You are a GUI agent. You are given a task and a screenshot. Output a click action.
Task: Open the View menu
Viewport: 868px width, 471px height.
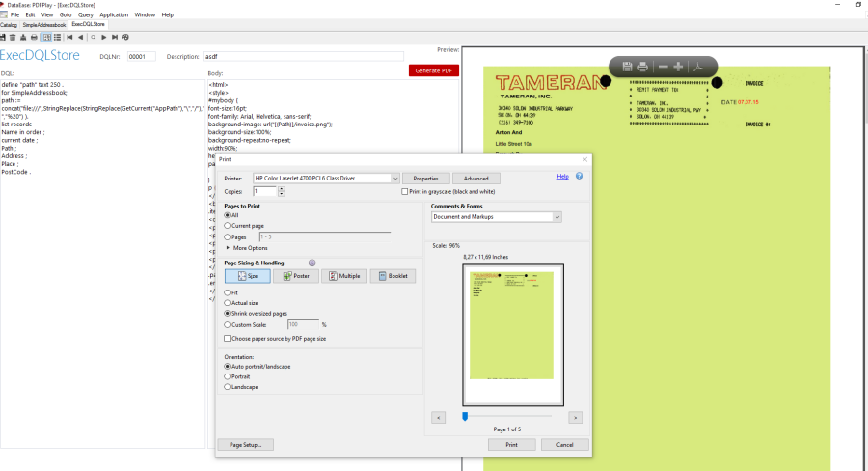click(47, 14)
